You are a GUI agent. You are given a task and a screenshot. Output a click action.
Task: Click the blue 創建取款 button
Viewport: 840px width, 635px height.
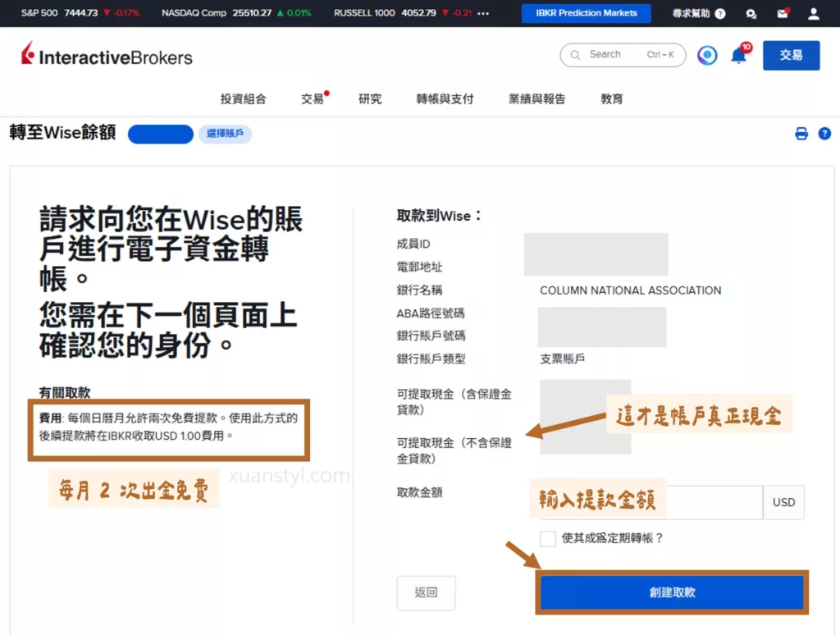672,592
